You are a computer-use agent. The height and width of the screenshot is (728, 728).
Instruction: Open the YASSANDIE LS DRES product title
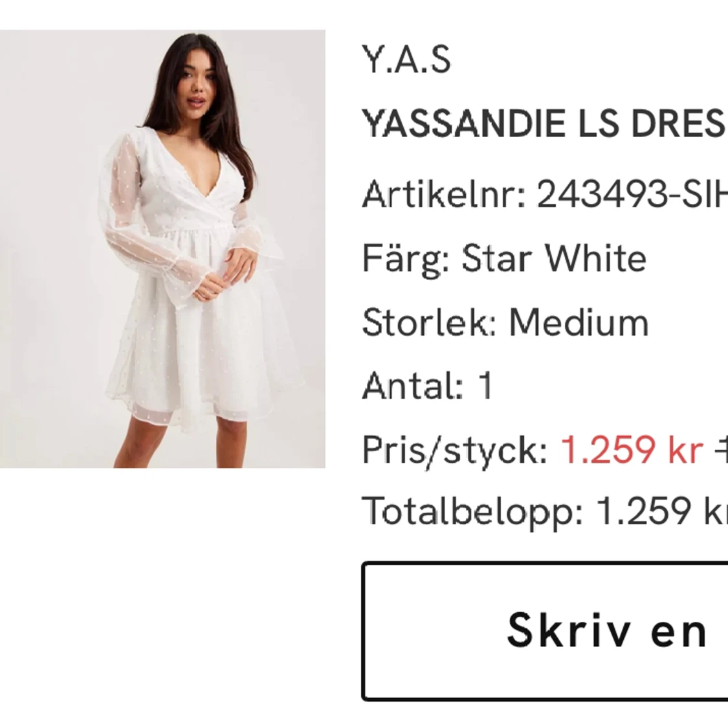(545, 124)
